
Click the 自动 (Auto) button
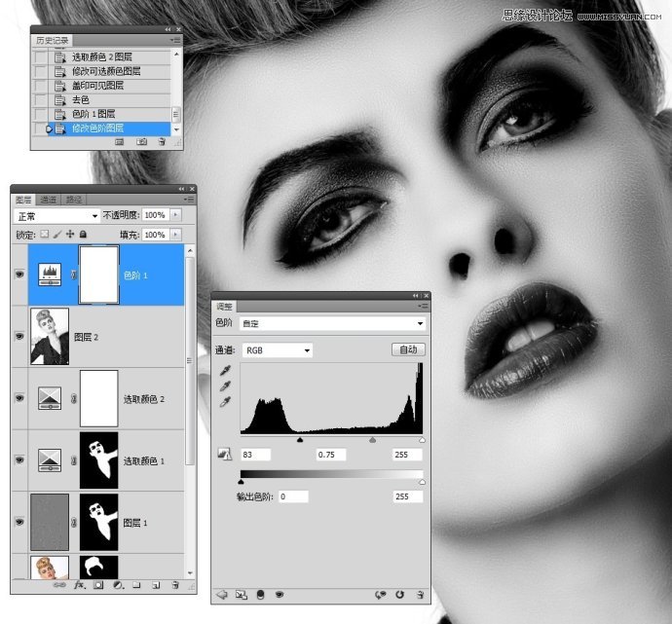[x=408, y=349]
